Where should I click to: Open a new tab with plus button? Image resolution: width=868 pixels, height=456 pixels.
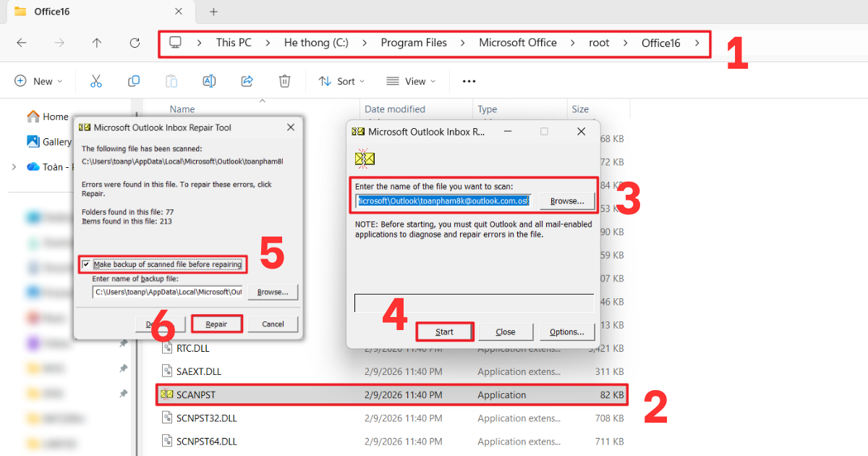pyautogui.click(x=213, y=12)
